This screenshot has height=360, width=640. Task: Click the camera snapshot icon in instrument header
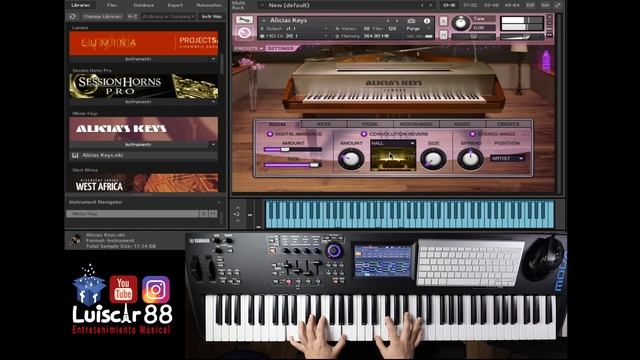(x=411, y=21)
